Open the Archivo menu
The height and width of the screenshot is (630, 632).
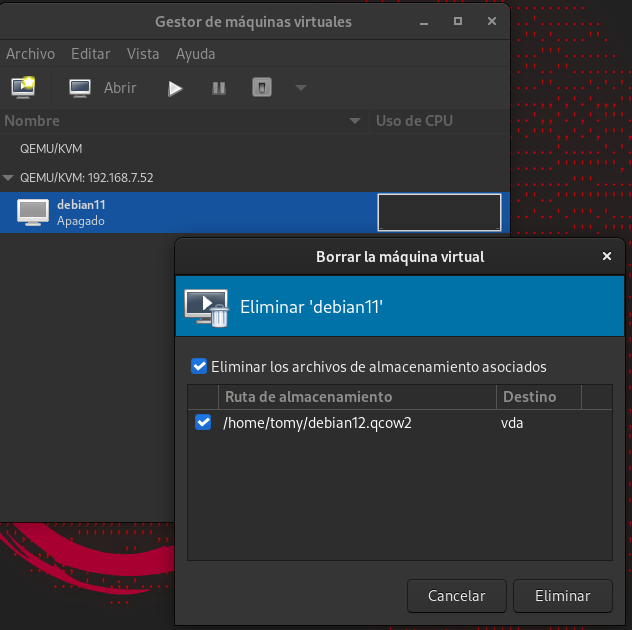[31, 54]
